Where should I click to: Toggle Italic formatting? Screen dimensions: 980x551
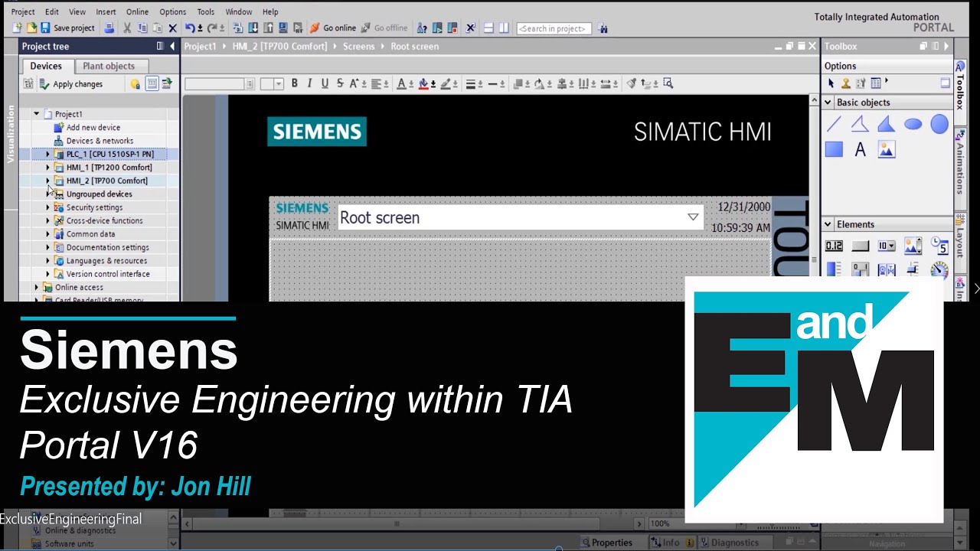[309, 83]
